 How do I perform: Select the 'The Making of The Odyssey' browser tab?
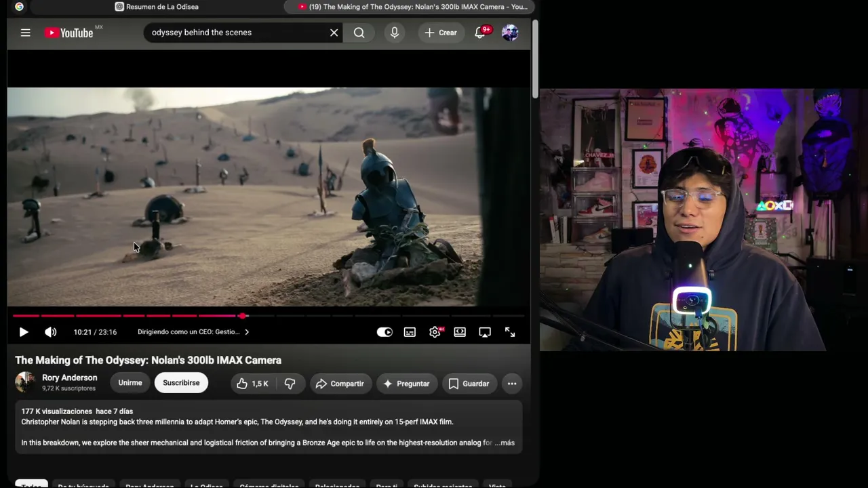tap(411, 7)
